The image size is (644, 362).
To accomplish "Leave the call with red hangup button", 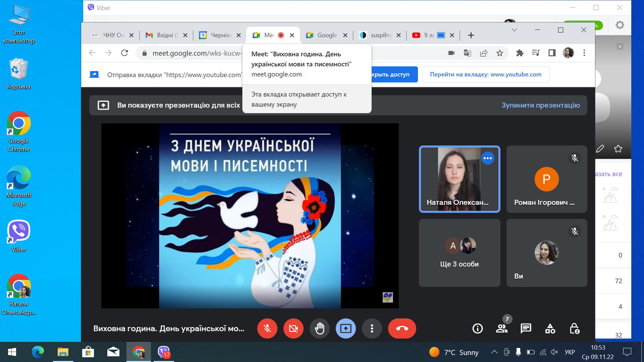I will tap(402, 328).
